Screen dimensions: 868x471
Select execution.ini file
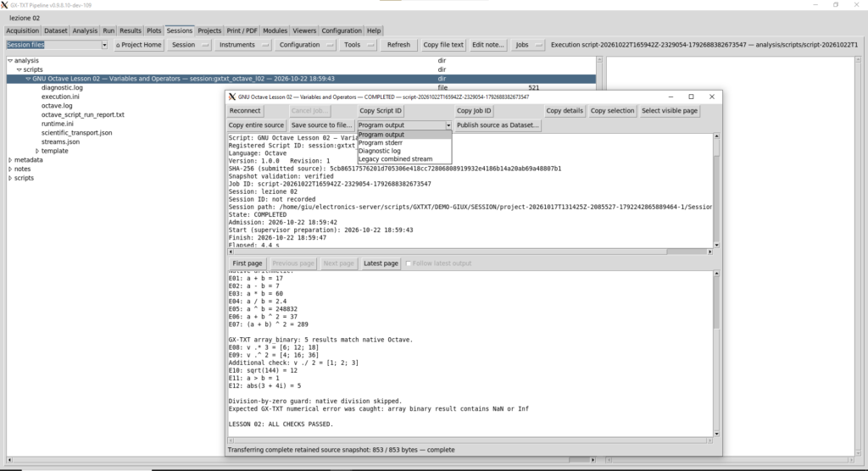point(60,97)
